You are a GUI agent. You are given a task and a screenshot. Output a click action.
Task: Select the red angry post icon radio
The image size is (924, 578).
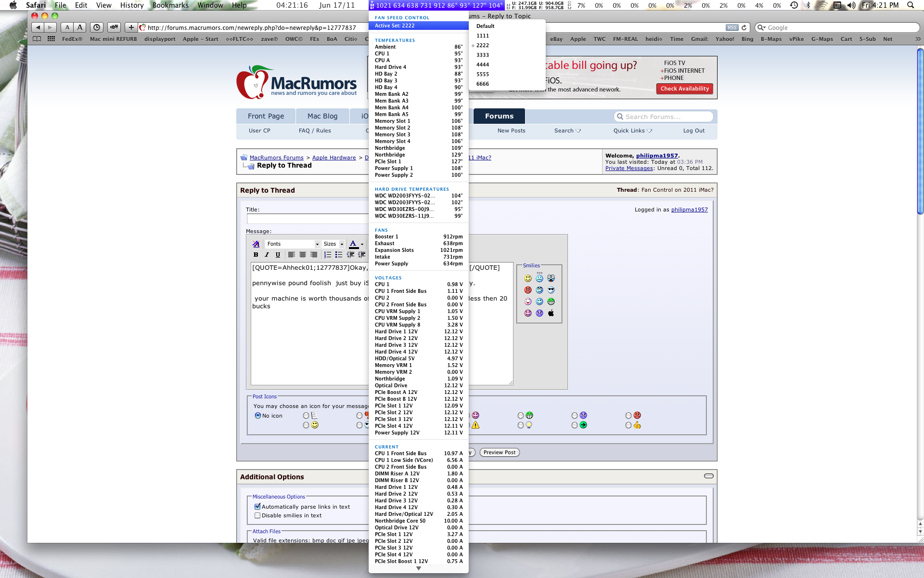(x=629, y=416)
